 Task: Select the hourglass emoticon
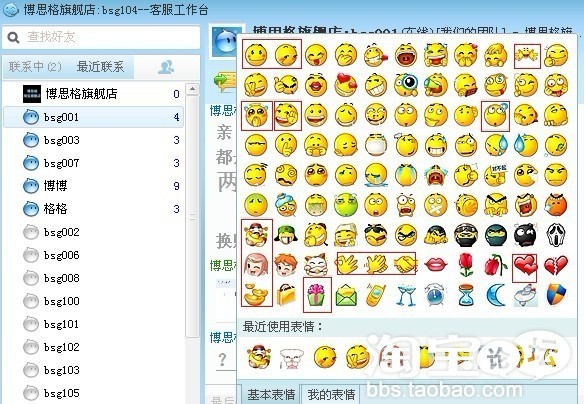[466, 295]
